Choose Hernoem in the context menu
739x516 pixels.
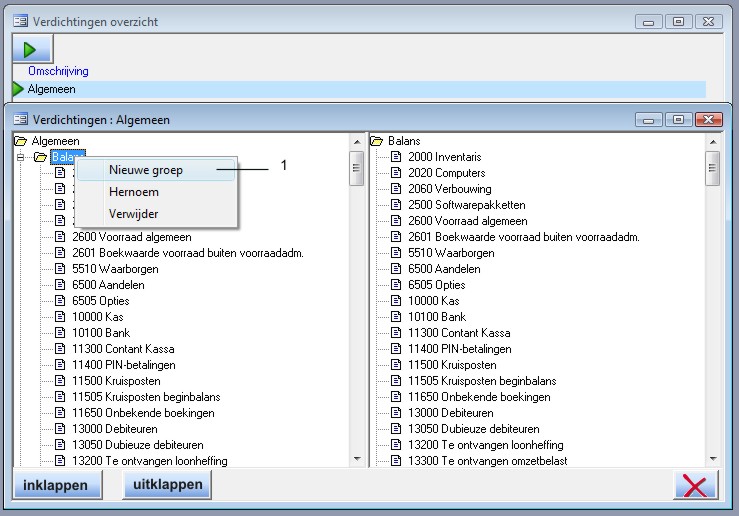point(134,192)
